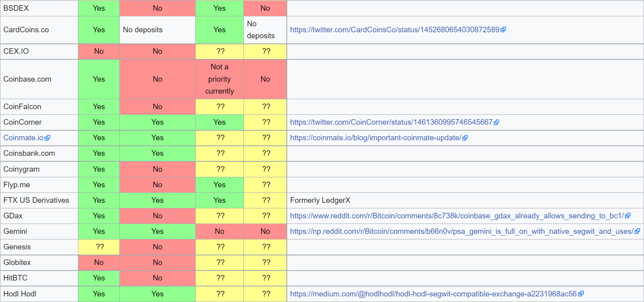Select the FTX US Derivatives row name
Image resolution: width=644 pixels, height=302 pixels.
coord(36,200)
